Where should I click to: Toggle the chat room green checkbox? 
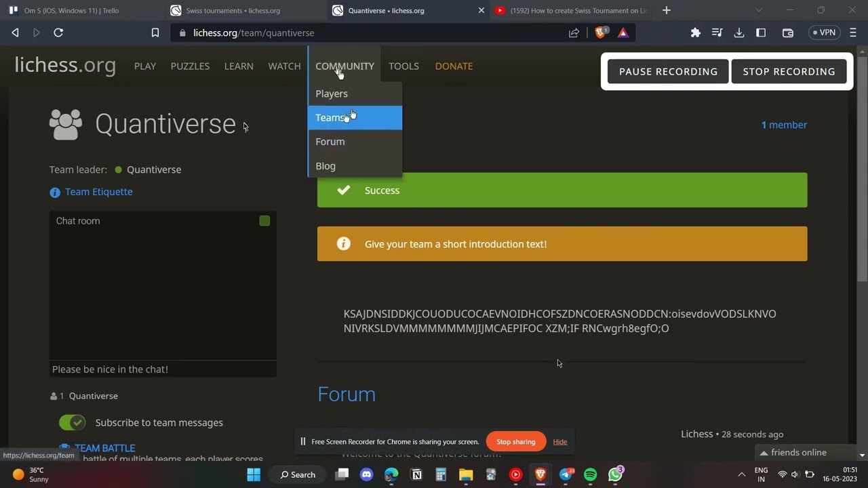[264, 221]
